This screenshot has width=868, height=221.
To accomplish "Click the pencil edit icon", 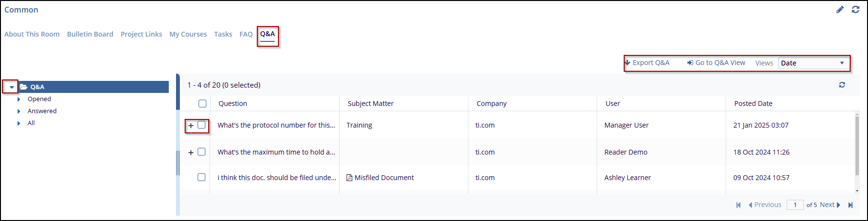I will click(840, 10).
